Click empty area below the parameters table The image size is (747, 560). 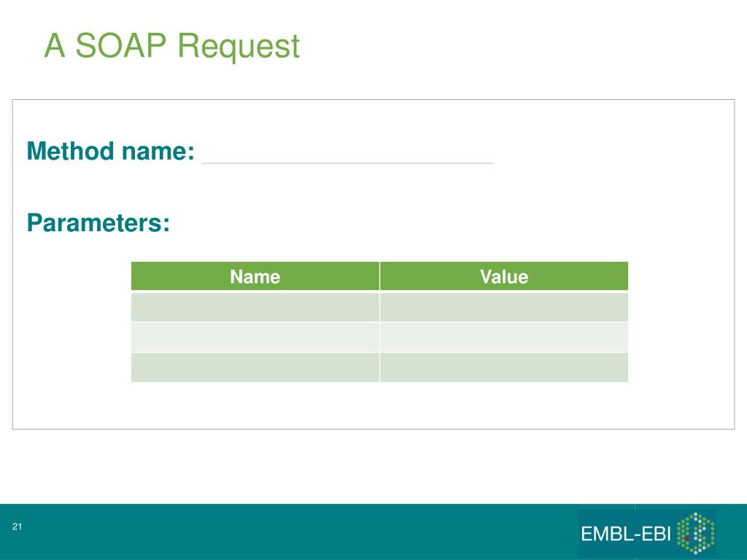tap(373, 405)
